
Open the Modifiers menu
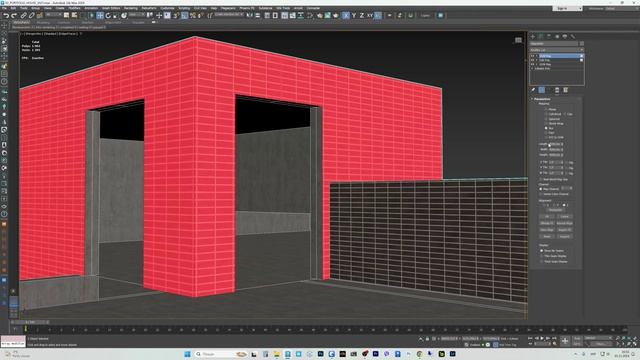click(x=74, y=8)
